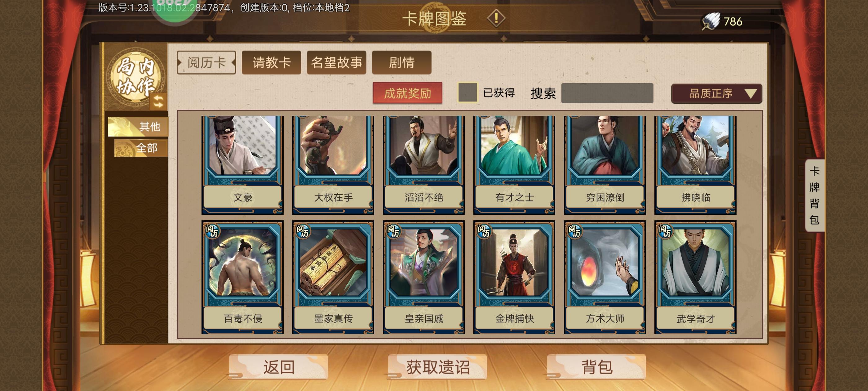Click the 局内协作 round emblem

[135, 76]
